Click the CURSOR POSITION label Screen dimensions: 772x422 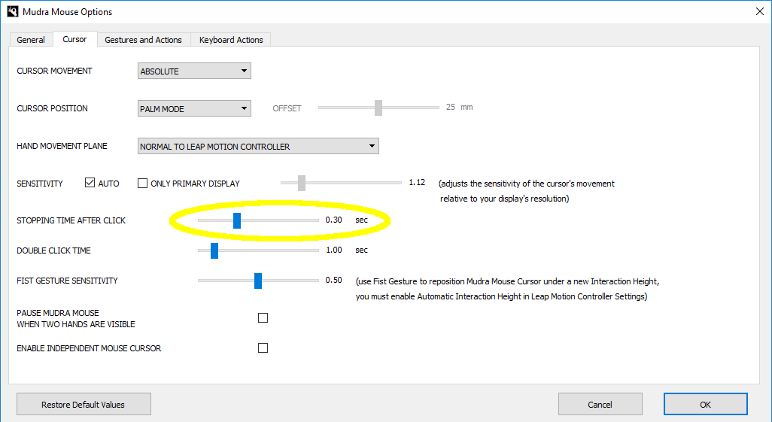pyautogui.click(x=52, y=108)
